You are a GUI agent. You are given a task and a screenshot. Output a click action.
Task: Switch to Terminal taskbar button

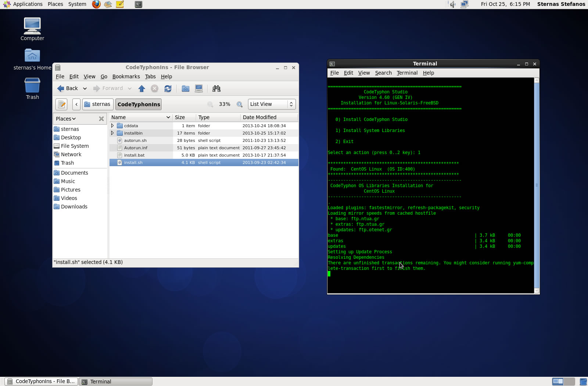[x=116, y=382]
